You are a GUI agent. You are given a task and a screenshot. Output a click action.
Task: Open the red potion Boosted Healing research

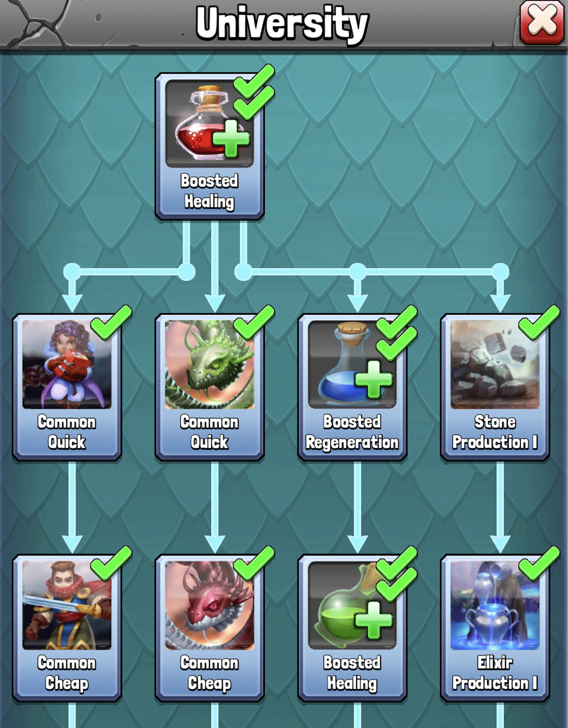(x=209, y=147)
